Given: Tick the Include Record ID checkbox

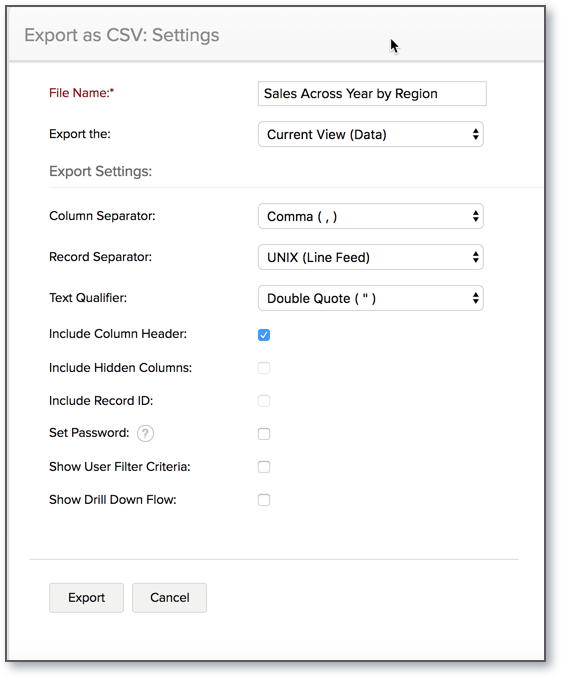Looking at the screenshot, I should (264, 401).
